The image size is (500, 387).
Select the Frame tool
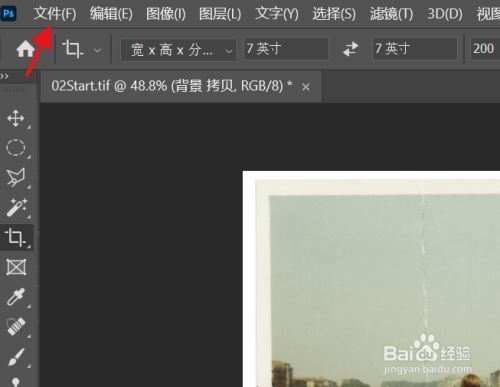click(x=16, y=267)
